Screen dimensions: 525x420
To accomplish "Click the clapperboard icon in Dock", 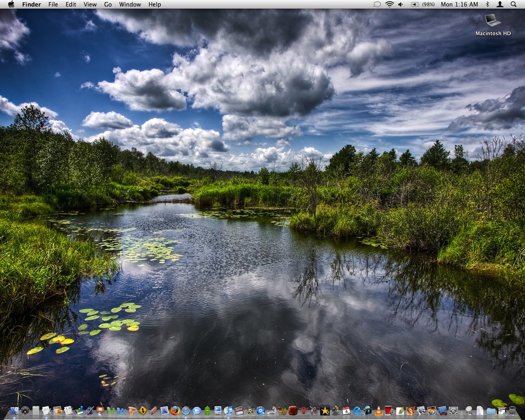I will 239,410.
